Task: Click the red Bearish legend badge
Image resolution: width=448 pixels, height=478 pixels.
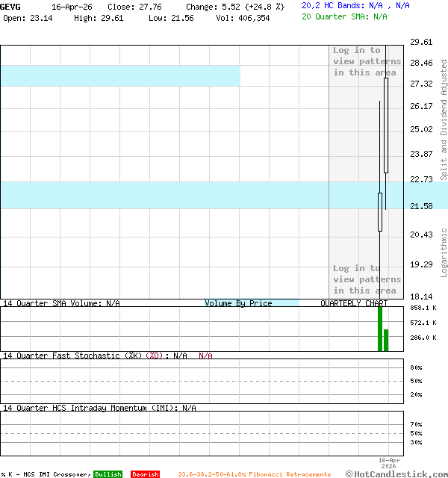Action: 145,474
